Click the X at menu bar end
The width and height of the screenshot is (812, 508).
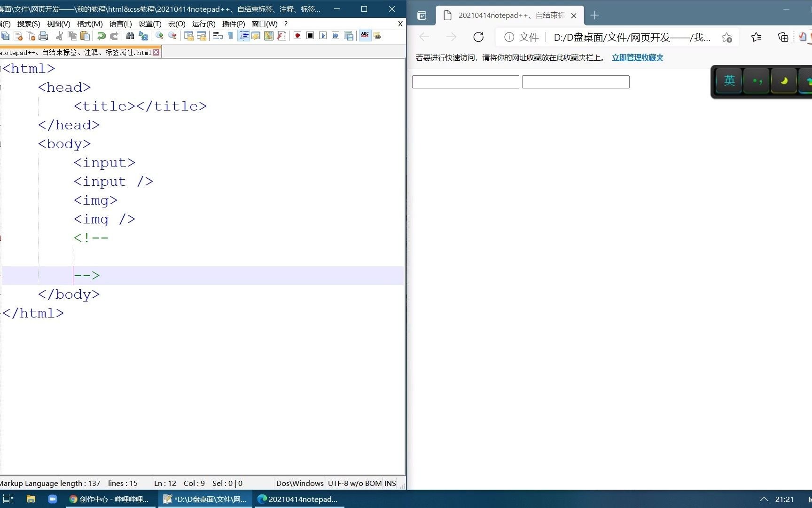point(400,24)
